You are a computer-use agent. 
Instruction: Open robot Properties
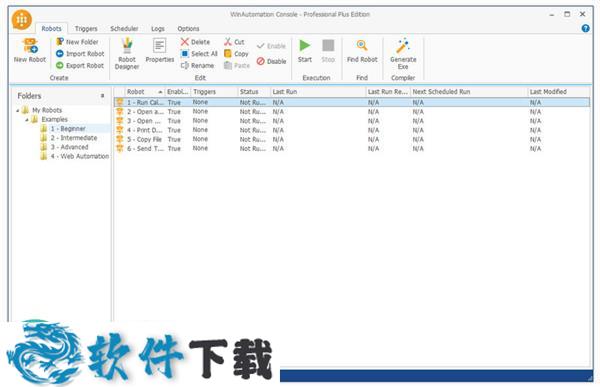point(160,51)
